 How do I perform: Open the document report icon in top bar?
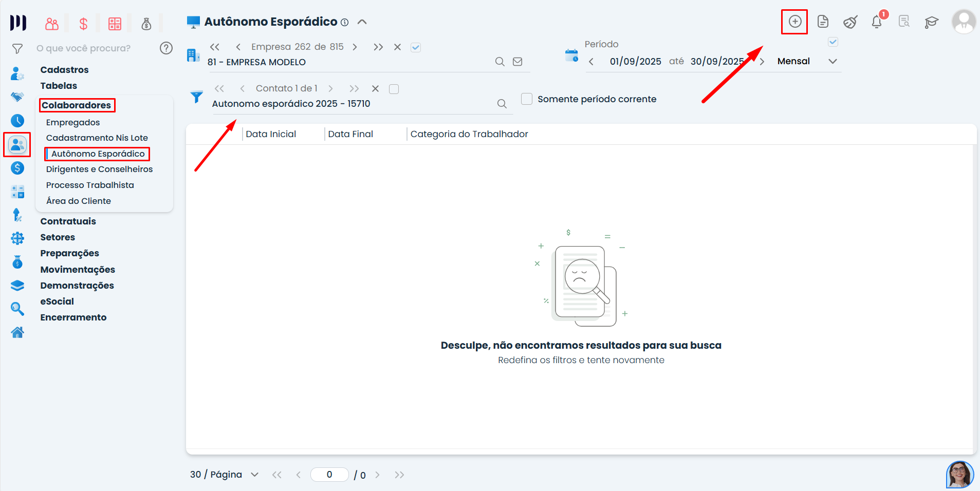(823, 22)
